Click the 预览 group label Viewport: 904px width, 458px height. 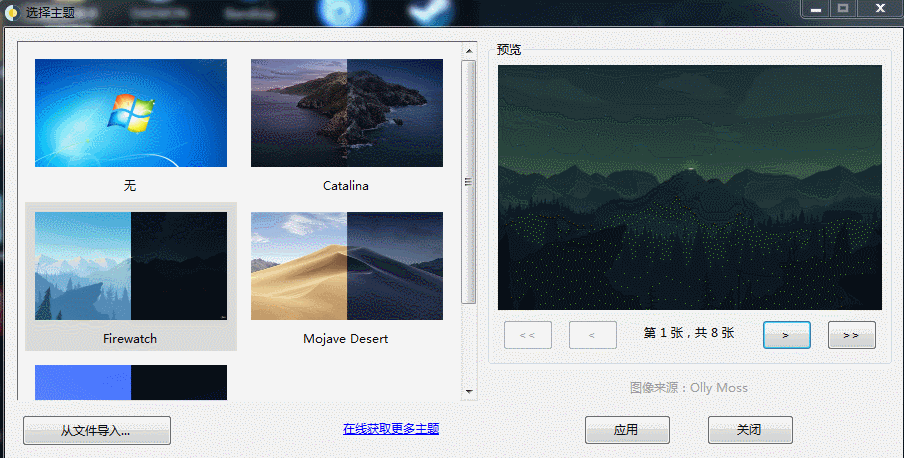pyautogui.click(x=508, y=50)
